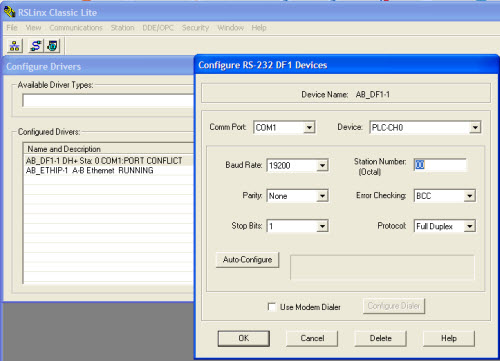Open the File menu
The image size is (500, 361).
tap(12, 28)
